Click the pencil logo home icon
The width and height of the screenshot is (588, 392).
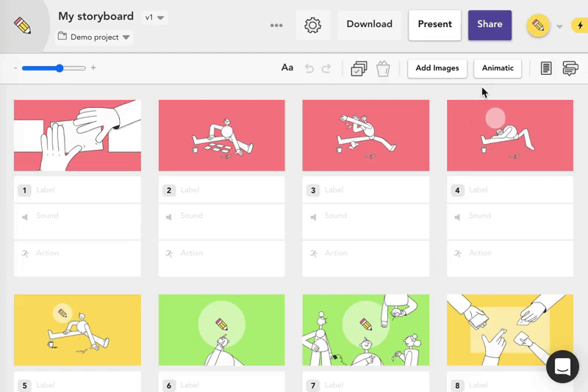coord(23,26)
